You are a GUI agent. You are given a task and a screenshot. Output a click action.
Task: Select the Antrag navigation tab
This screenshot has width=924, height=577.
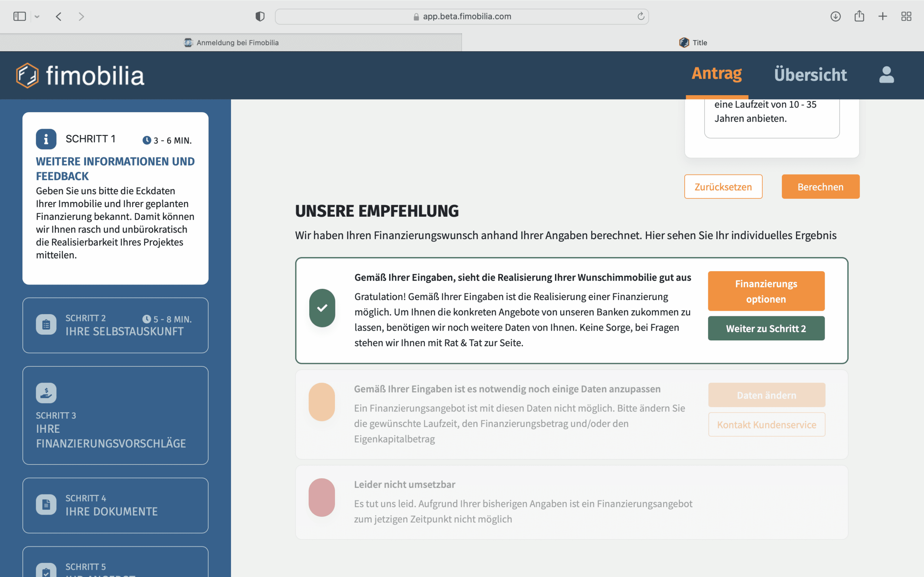click(x=717, y=74)
